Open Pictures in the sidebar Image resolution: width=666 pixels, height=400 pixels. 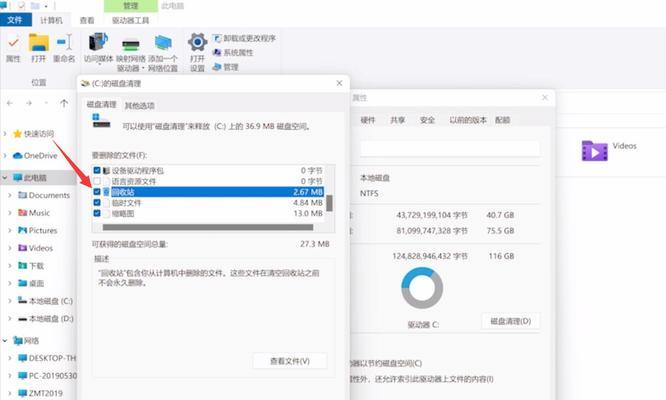pyautogui.click(x=37, y=231)
